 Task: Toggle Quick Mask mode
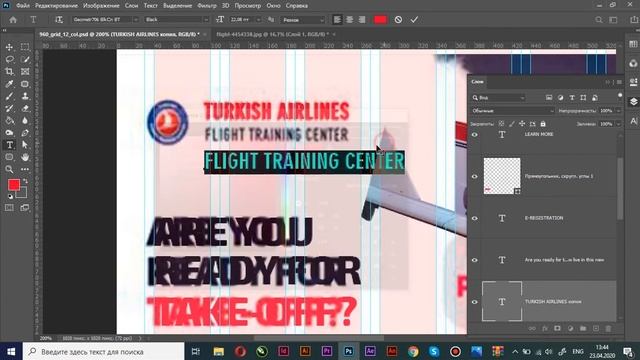(9, 208)
